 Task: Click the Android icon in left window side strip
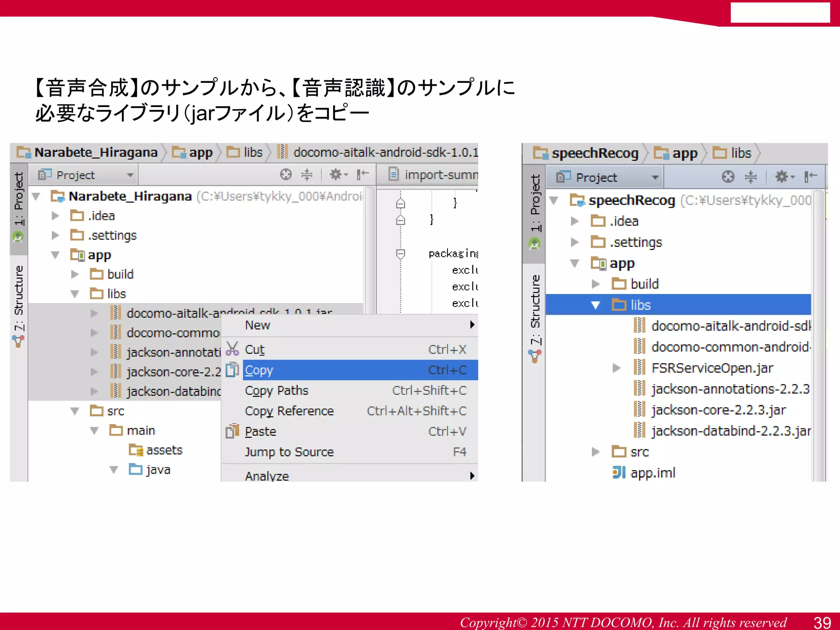click(x=18, y=237)
